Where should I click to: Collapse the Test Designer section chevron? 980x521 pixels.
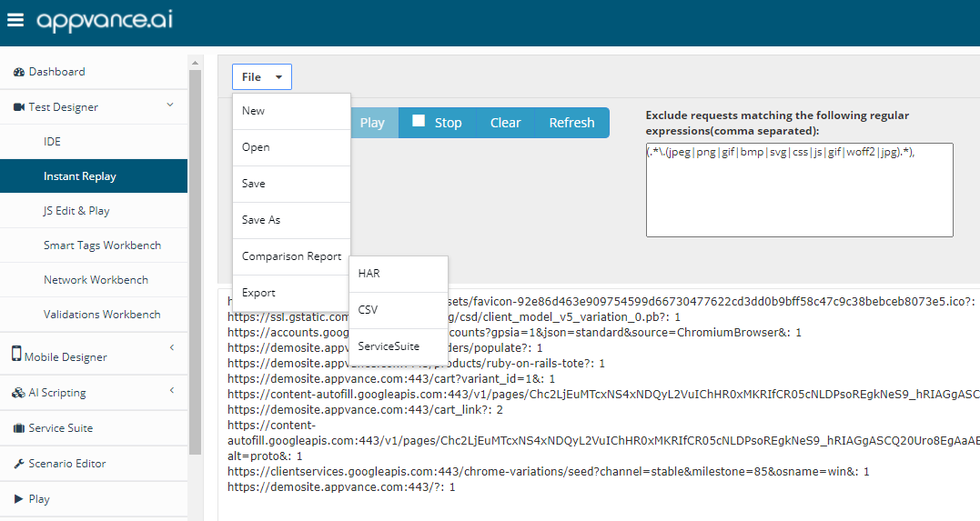pos(170,105)
